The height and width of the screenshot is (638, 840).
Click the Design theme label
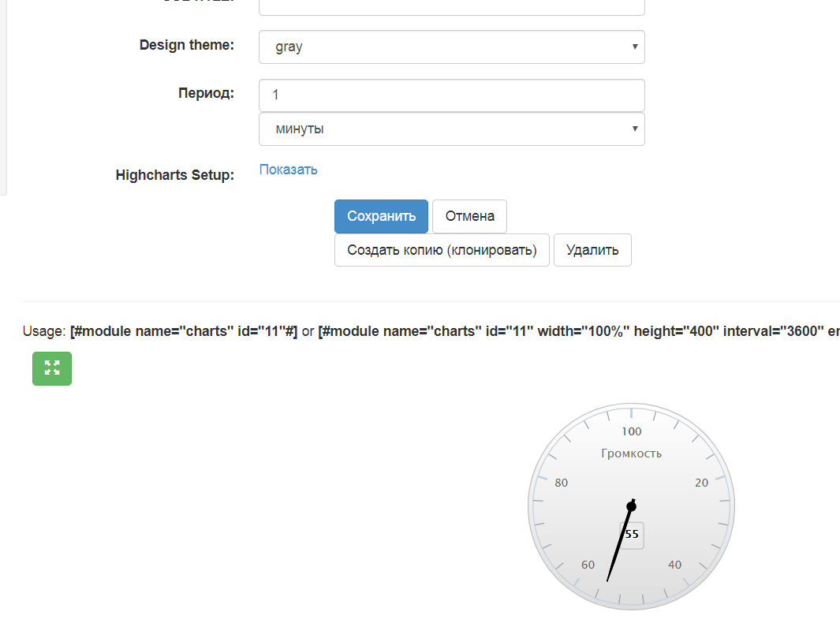click(x=186, y=45)
